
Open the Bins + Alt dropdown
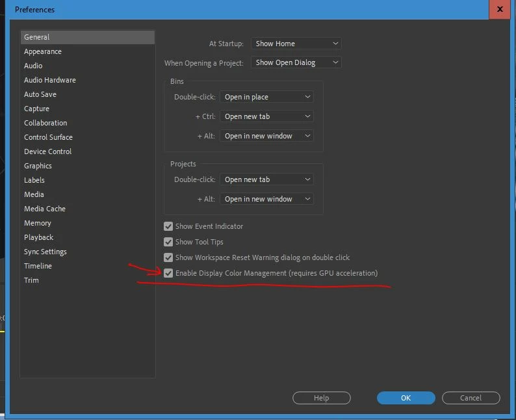pyautogui.click(x=266, y=136)
